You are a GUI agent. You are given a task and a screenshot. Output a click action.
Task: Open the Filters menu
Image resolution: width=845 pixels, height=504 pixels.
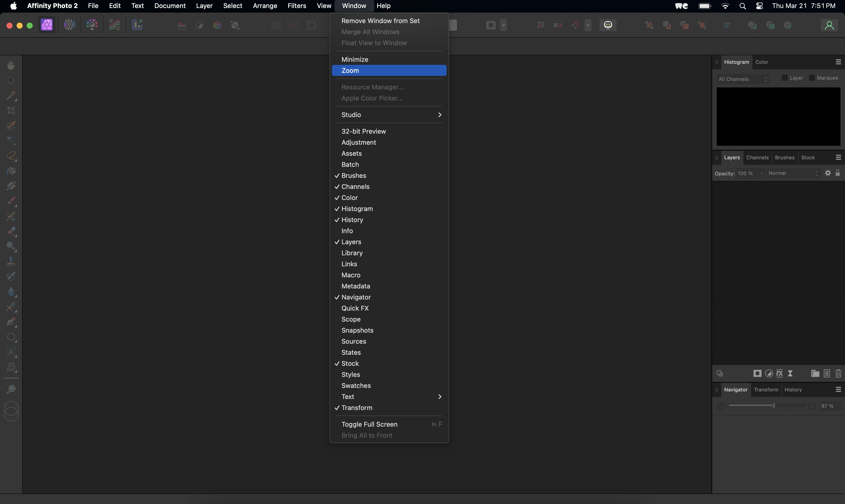[x=297, y=6]
